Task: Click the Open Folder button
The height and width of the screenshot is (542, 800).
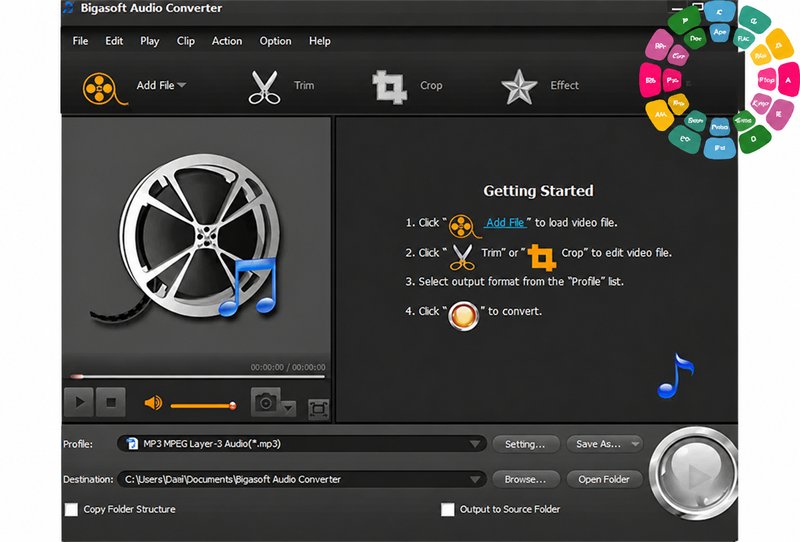Action: click(604, 480)
